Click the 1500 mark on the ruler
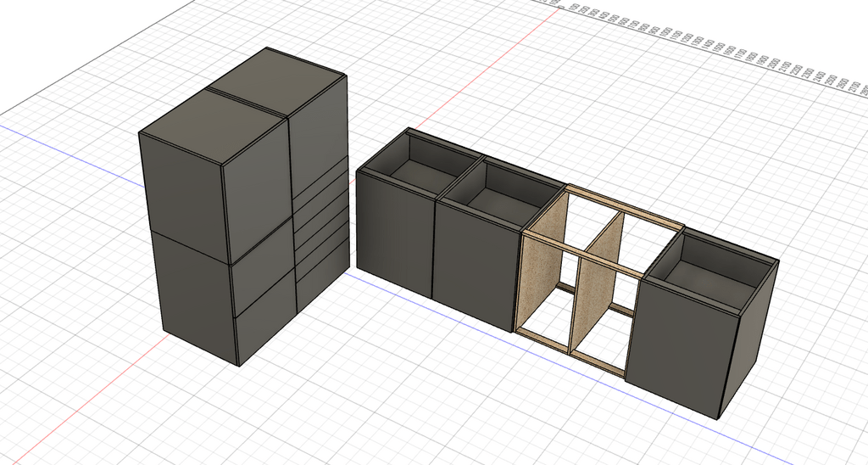 coord(719,48)
